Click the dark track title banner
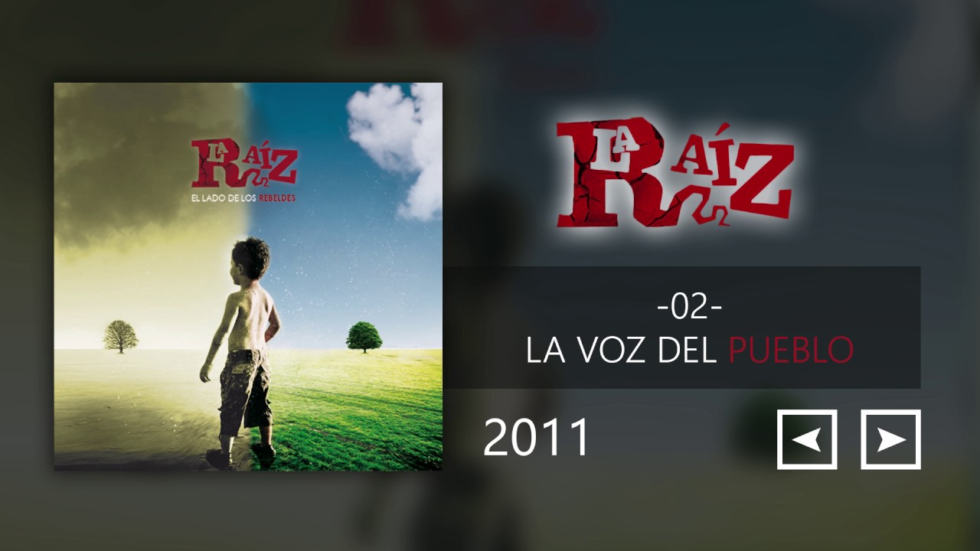980x551 pixels. [x=681, y=328]
